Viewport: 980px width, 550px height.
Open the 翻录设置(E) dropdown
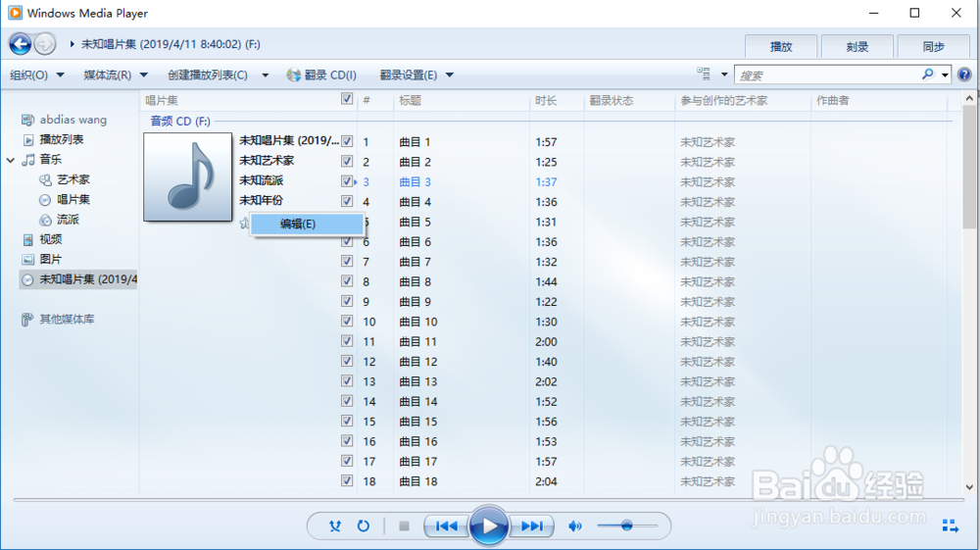(416, 75)
